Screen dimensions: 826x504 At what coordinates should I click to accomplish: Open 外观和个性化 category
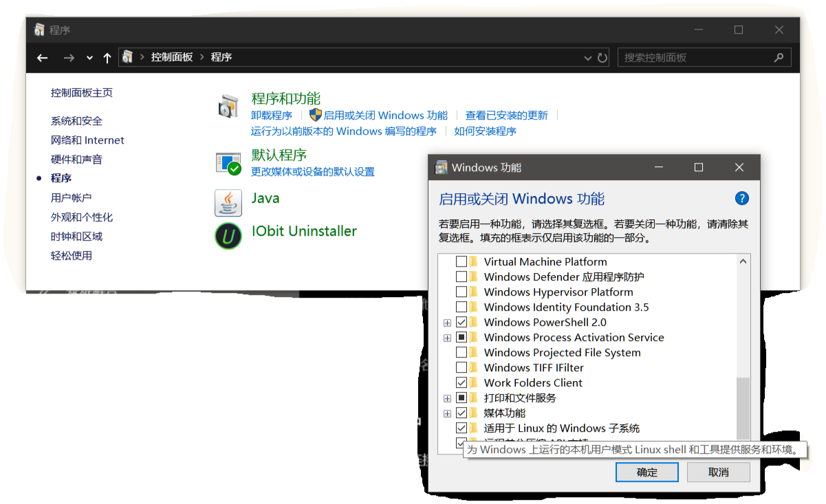[82, 217]
